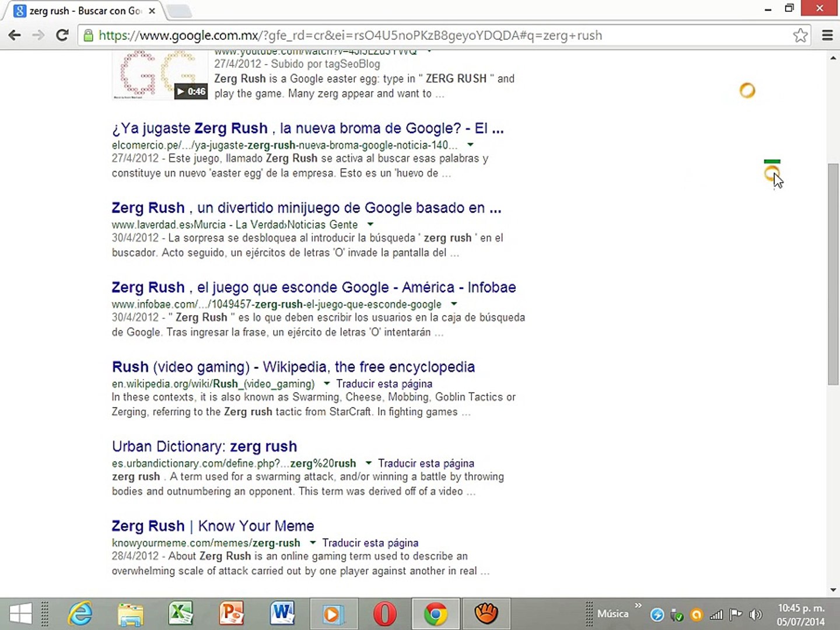Expand options arrow beside en.wikipedia.org URL
This screenshot has width=840, height=630.
[x=327, y=384]
